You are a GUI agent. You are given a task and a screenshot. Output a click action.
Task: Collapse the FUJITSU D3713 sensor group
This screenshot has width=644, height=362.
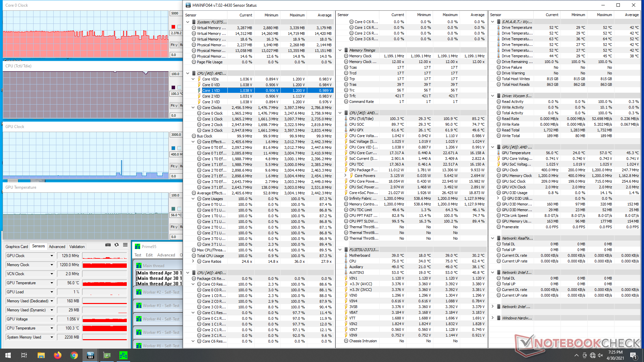tap(340, 250)
